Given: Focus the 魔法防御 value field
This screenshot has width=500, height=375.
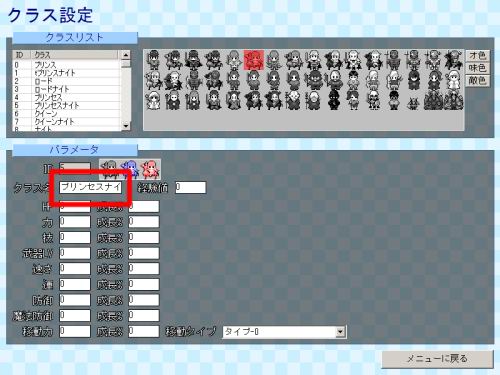Looking at the screenshot, I should pyautogui.click(x=75, y=316).
